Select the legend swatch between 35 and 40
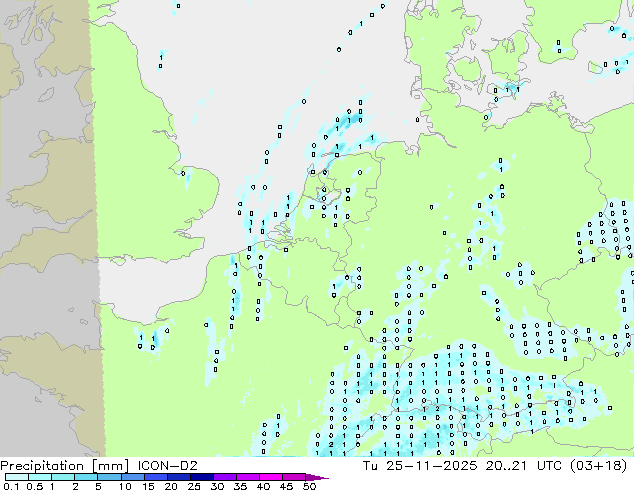This screenshot has width=634, height=490. [x=247, y=477]
